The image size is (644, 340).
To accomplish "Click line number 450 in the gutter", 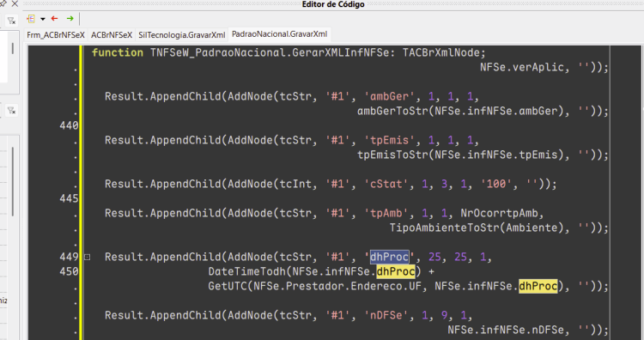I will point(69,271).
